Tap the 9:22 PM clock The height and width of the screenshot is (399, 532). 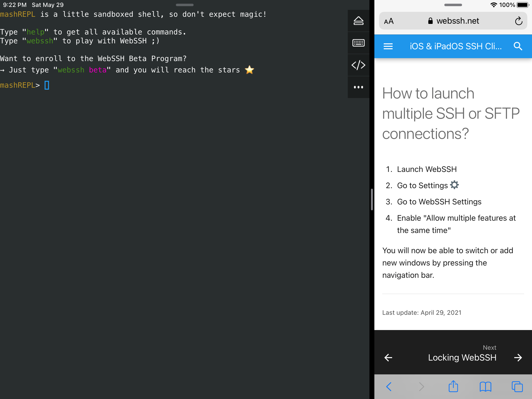(x=15, y=5)
